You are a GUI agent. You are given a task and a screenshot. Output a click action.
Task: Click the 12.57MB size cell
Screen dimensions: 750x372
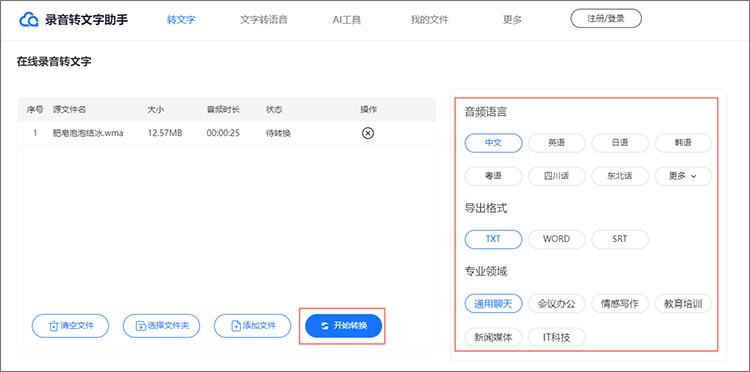click(x=165, y=133)
